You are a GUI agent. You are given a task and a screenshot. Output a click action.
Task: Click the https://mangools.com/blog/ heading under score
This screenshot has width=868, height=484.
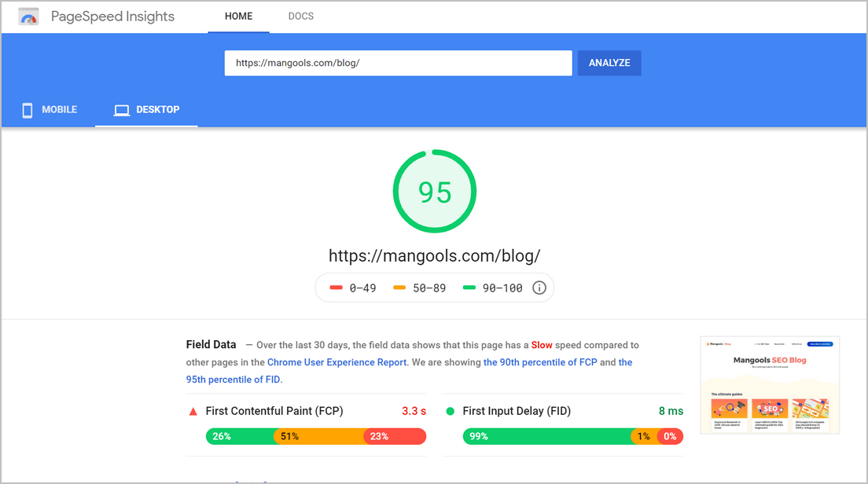435,255
